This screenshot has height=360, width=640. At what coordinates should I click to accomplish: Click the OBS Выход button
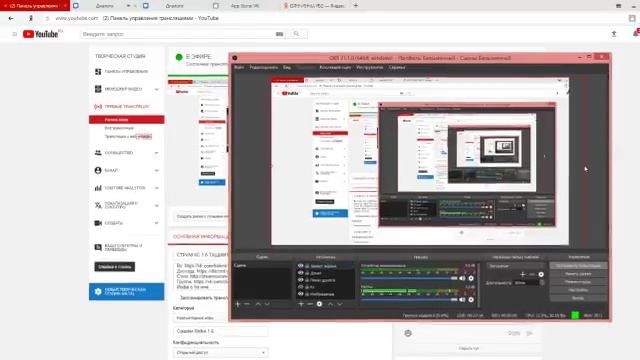point(578,298)
